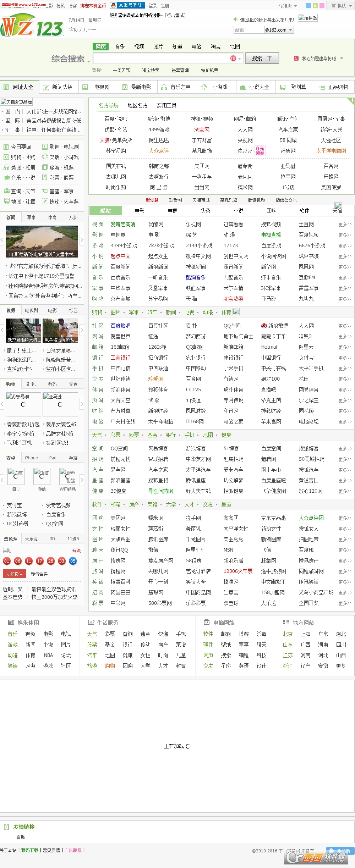Click the 聚划算 icon
Screen dimensions: 355x868
[x=283, y=87]
